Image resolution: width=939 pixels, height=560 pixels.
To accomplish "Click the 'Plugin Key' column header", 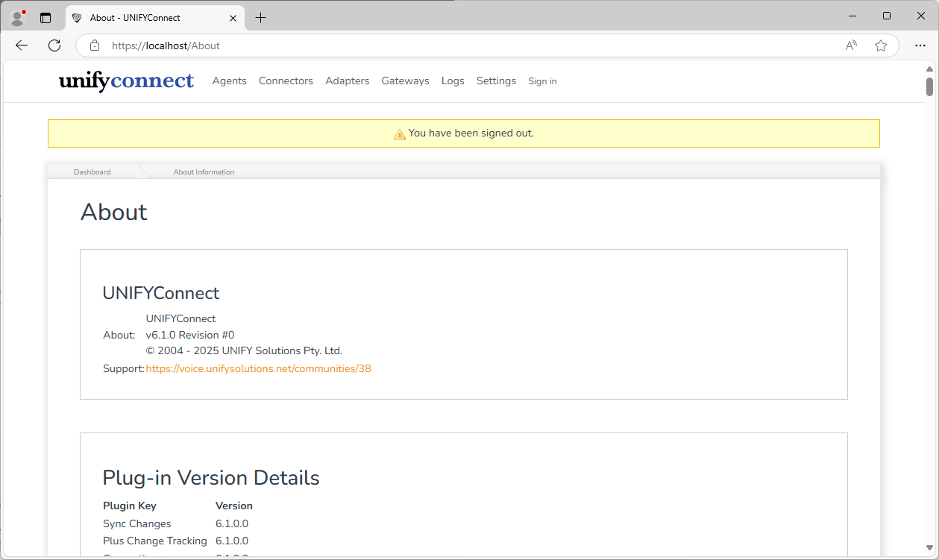I will pyautogui.click(x=130, y=506).
